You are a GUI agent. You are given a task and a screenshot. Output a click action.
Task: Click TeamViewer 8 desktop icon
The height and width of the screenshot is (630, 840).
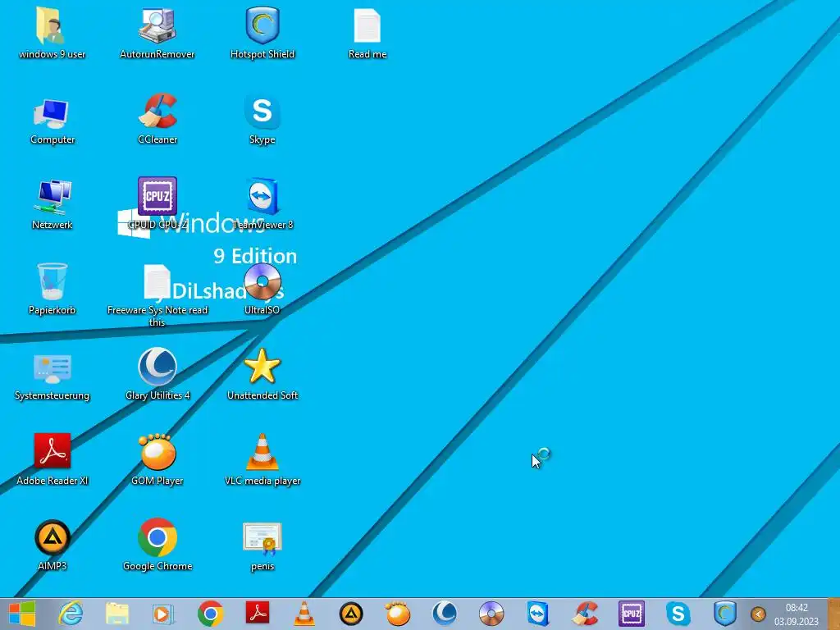[262, 203]
